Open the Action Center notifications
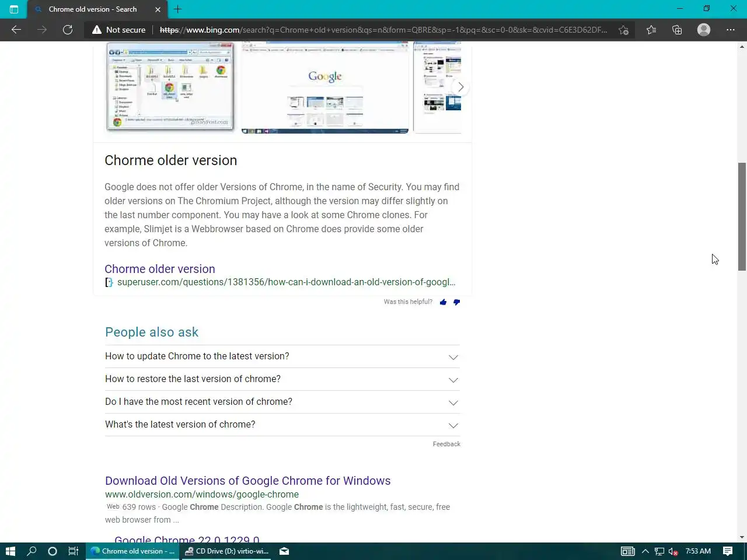This screenshot has height=560, width=747. (x=728, y=551)
